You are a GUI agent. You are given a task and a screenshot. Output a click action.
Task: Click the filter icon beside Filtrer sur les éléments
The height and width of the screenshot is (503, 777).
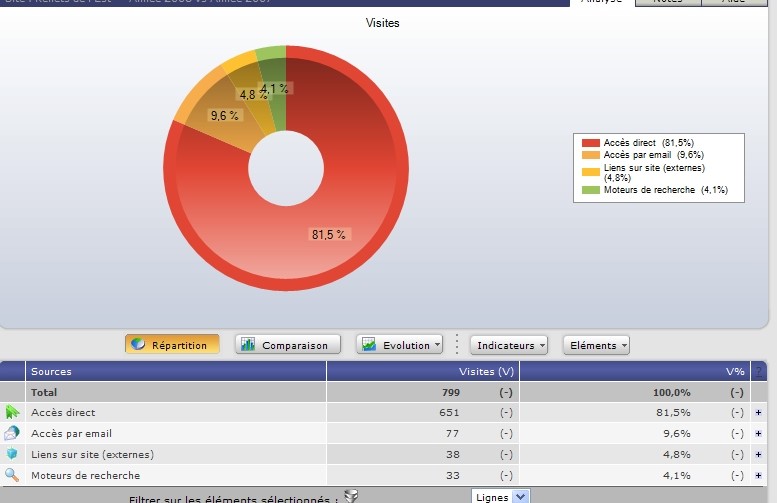(x=350, y=497)
